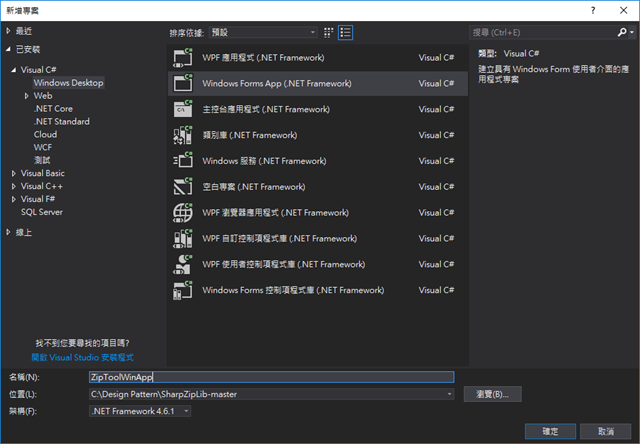Open the .NET Framework 4.6.1 dropdown
Screen dimensions: 640x444
click(x=140, y=411)
